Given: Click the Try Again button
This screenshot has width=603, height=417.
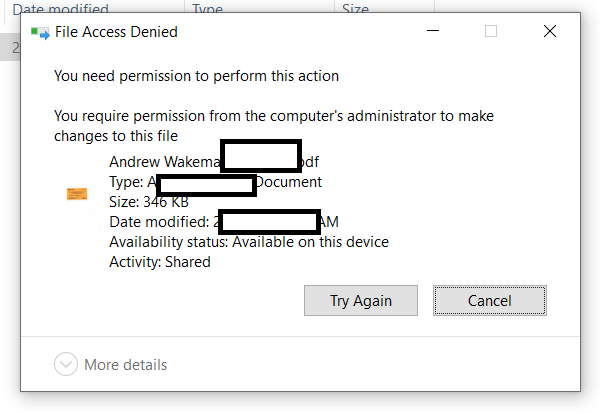Looking at the screenshot, I should [x=360, y=300].
